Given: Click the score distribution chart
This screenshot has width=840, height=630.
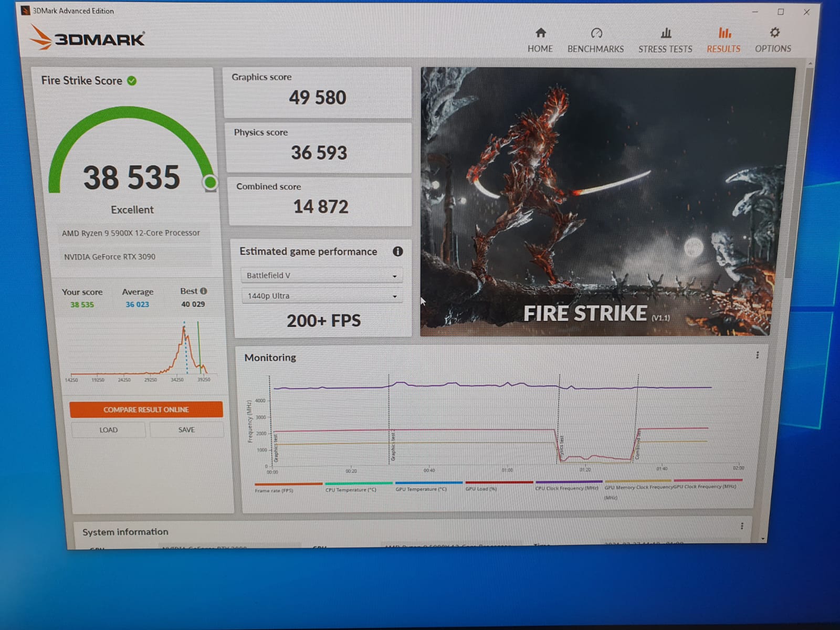Looking at the screenshot, I should pyautogui.click(x=139, y=352).
